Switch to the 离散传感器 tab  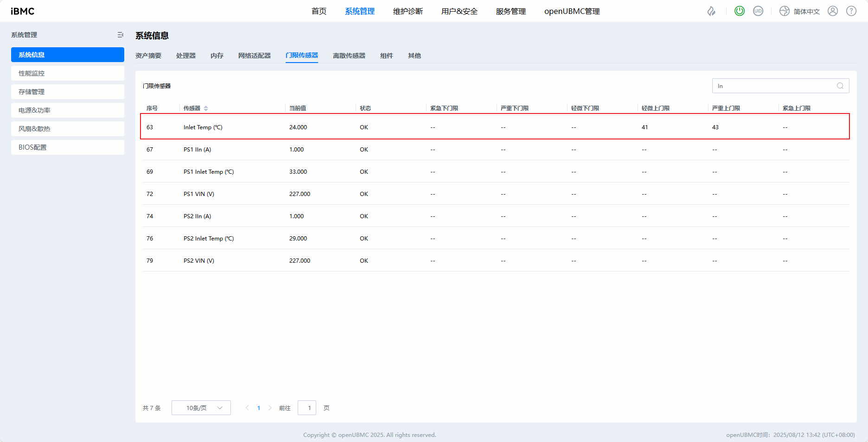click(349, 56)
